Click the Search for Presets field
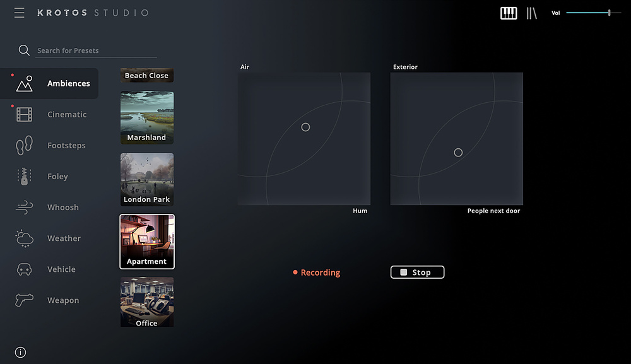 pyautogui.click(x=95, y=50)
